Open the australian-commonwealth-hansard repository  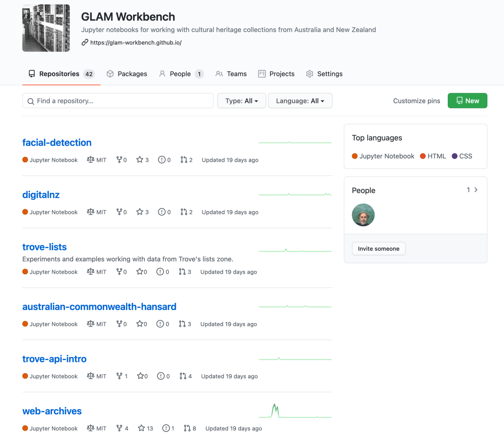(99, 307)
